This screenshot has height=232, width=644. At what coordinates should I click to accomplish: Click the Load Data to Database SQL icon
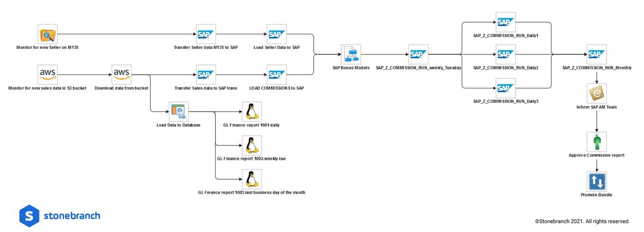[x=178, y=112]
